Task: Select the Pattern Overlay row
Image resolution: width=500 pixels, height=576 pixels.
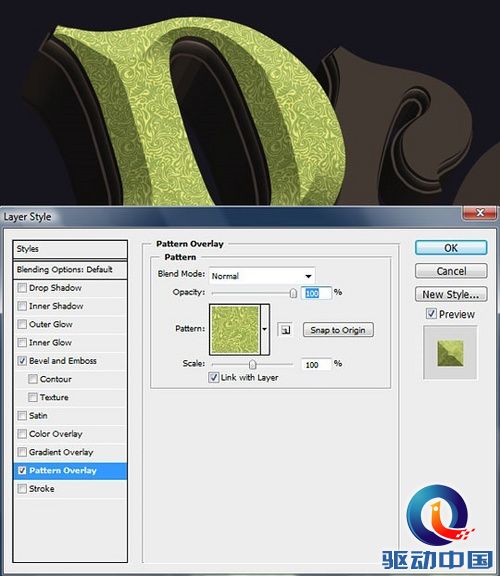Action: [70, 471]
